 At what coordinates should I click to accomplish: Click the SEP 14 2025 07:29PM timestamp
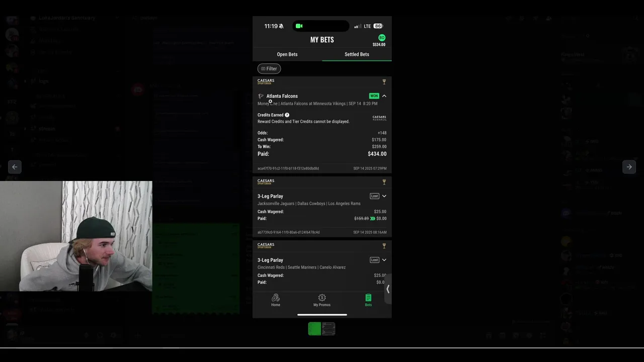click(370, 168)
